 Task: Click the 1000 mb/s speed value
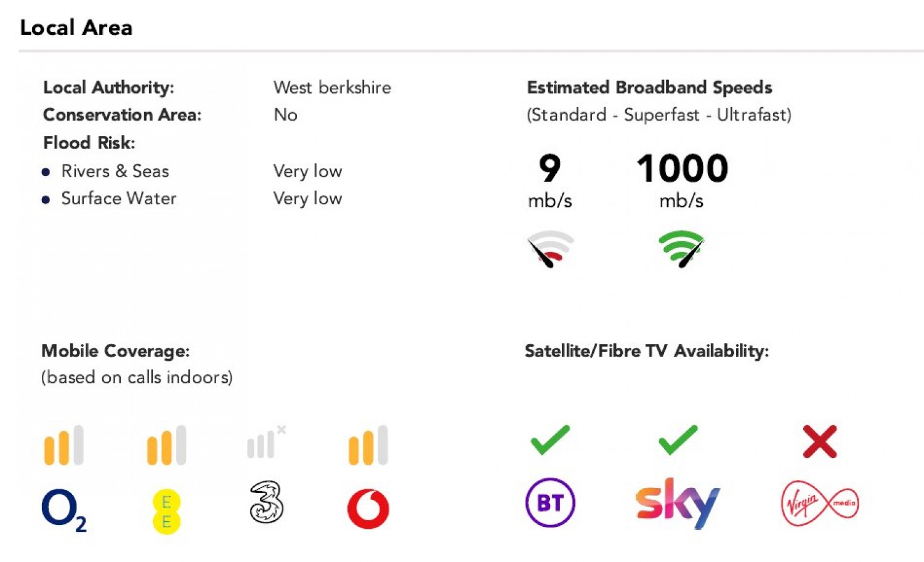coord(682,169)
